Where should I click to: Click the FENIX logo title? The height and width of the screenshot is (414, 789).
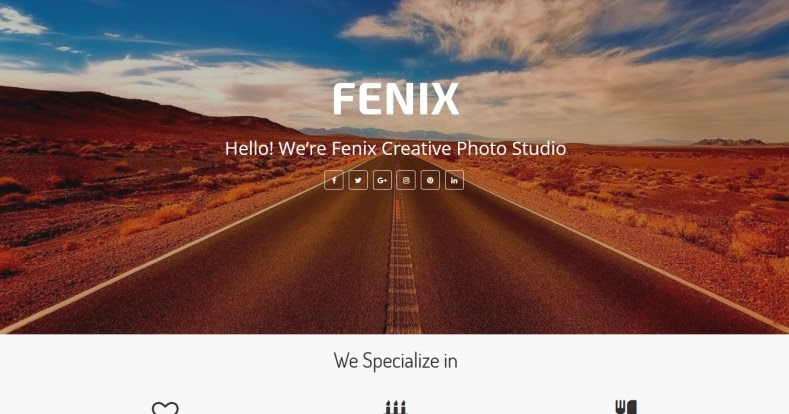coord(396,100)
